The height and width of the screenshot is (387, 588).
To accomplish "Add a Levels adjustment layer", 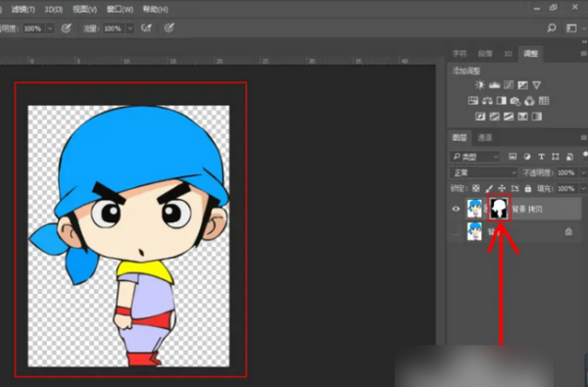I will pos(494,85).
